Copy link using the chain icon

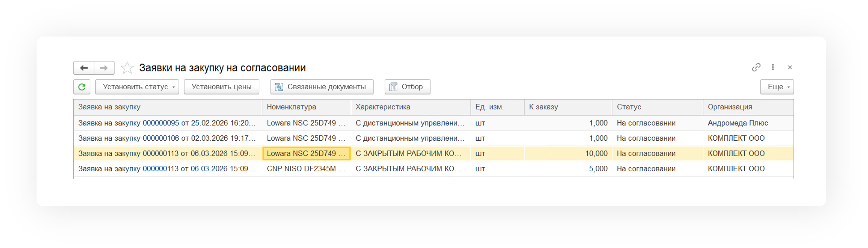tap(756, 67)
